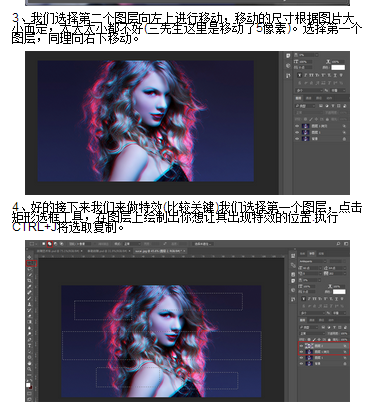392x405 pixels.
Task: Select the Pen tool in lower Photoshop toolbar
Action: 29,340
